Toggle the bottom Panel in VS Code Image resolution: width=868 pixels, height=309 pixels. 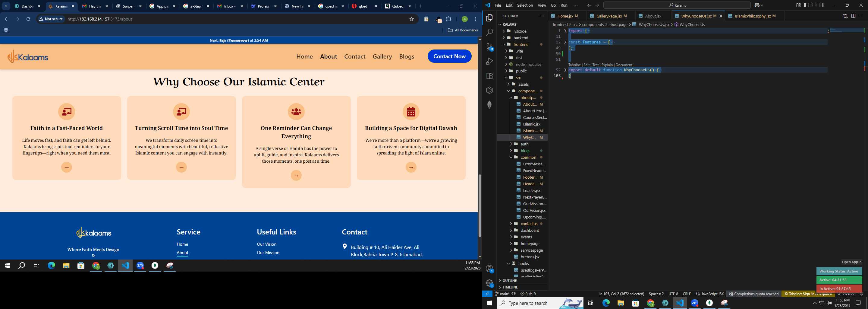[x=814, y=5]
